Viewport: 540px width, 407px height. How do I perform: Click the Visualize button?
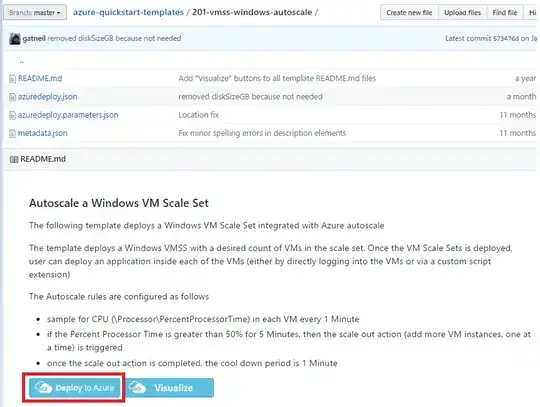click(170, 388)
